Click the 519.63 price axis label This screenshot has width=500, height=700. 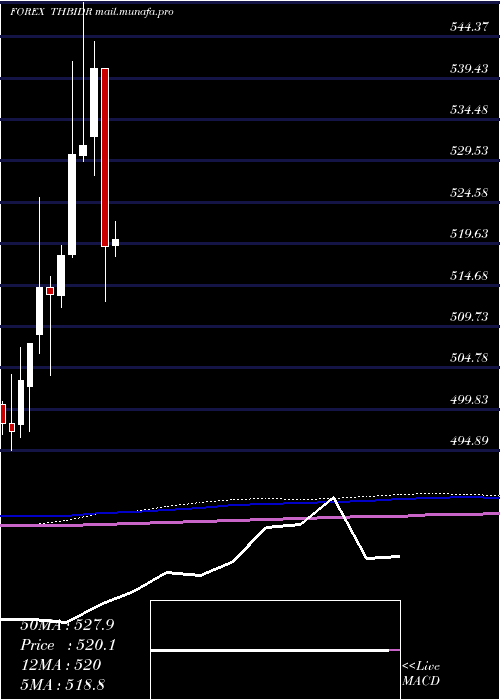click(469, 234)
